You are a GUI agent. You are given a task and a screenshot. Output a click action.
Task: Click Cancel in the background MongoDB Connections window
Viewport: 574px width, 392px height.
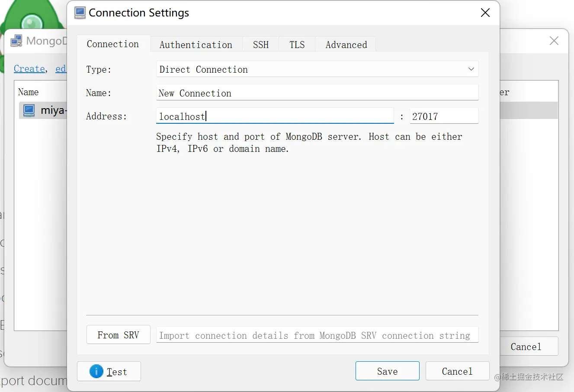(529, 347)
